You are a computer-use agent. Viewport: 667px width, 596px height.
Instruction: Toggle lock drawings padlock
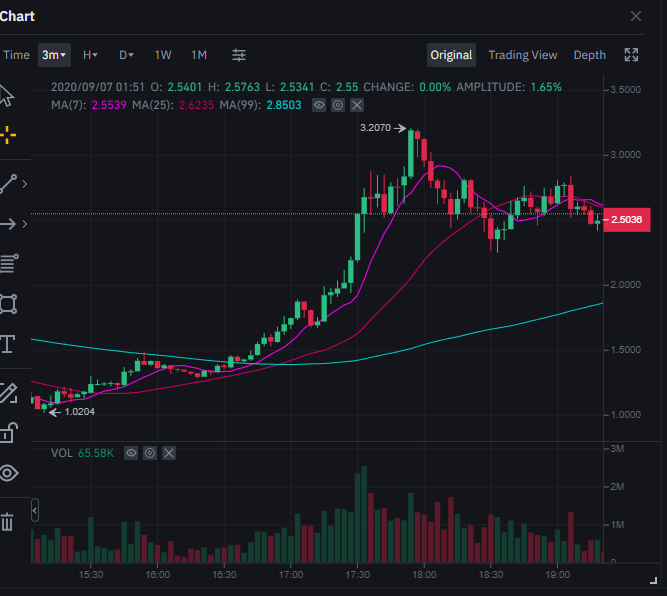[8, 432]
